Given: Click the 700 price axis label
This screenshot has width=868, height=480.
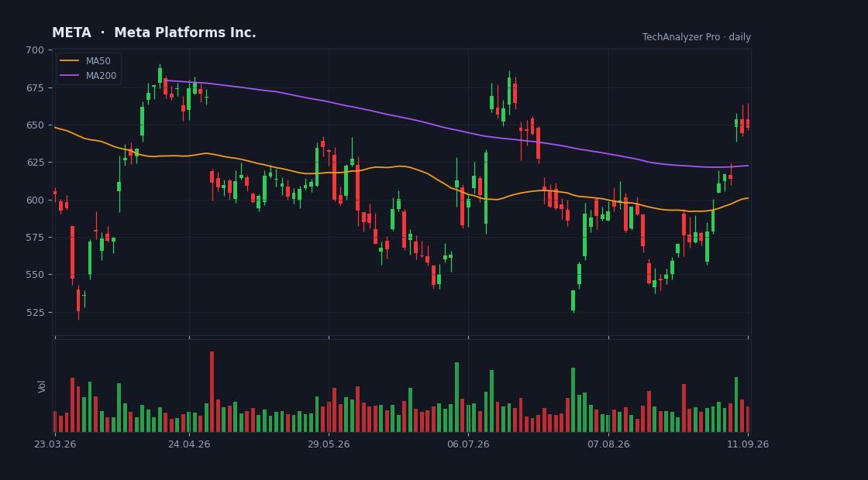Looking at the screenshot, I should (35, 50).
